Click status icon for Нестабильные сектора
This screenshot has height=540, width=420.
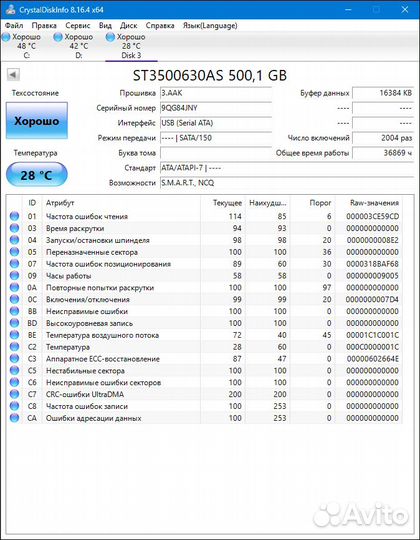point(14,371)
